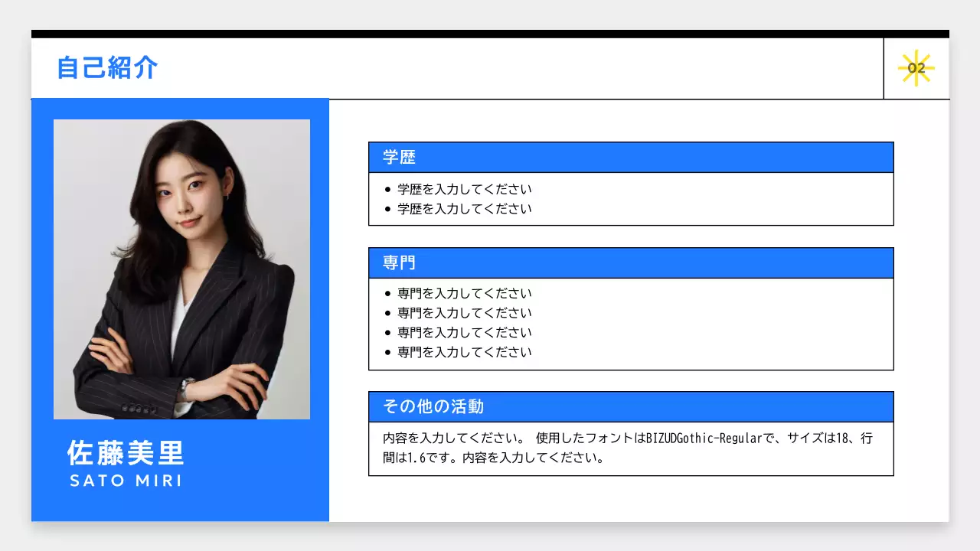
Task: Click the second 学歴を入力してください bullet item
Action: coord(462,208)
